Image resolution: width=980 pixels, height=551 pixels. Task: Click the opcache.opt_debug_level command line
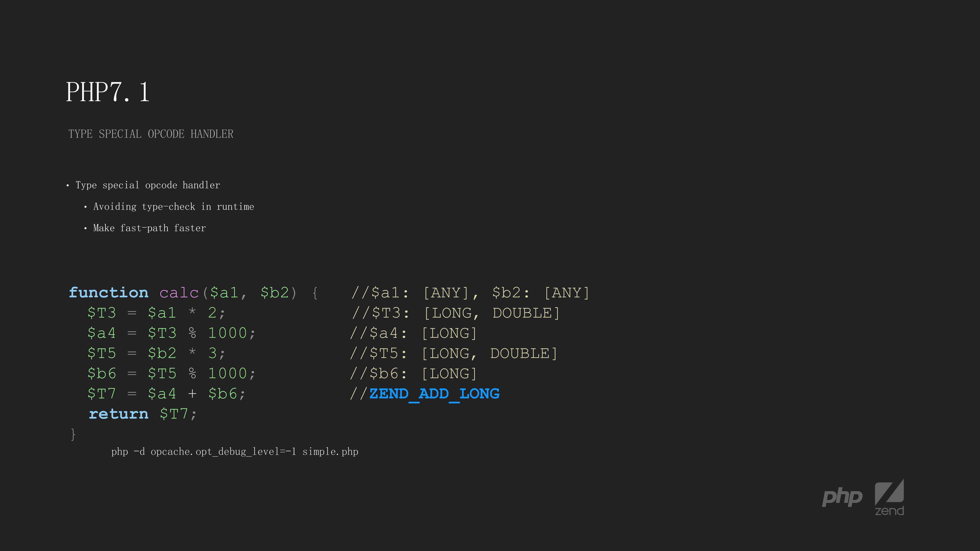(x=235, y=452)
